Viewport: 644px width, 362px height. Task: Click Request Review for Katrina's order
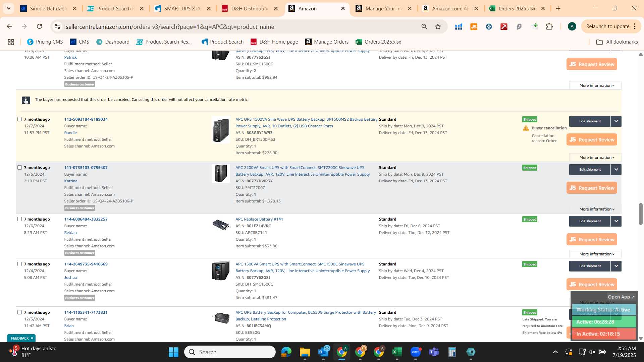(592, 188)
